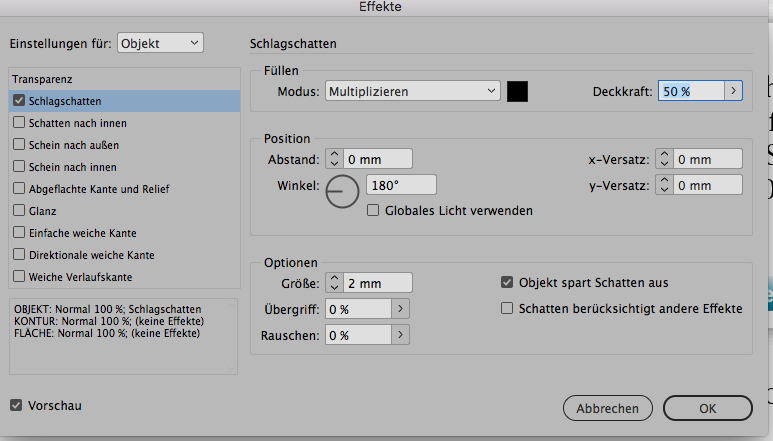The width and height of the screenshot is (773, 441).
Task: Open the Einstellungen für Objekt dropdown
Action: coord(160,42)
